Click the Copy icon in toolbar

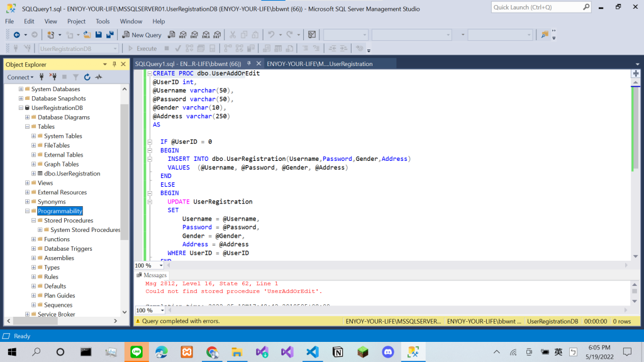point(244,35)
